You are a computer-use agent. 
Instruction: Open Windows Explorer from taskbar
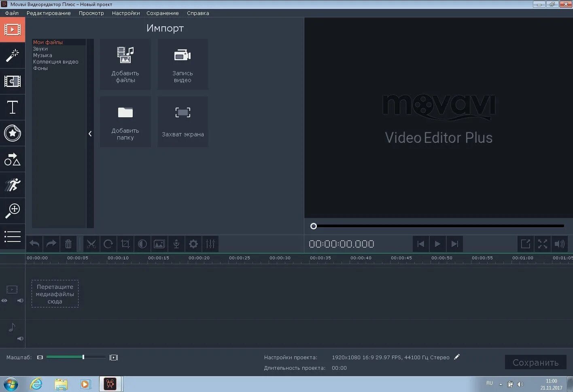coord(61,384)
